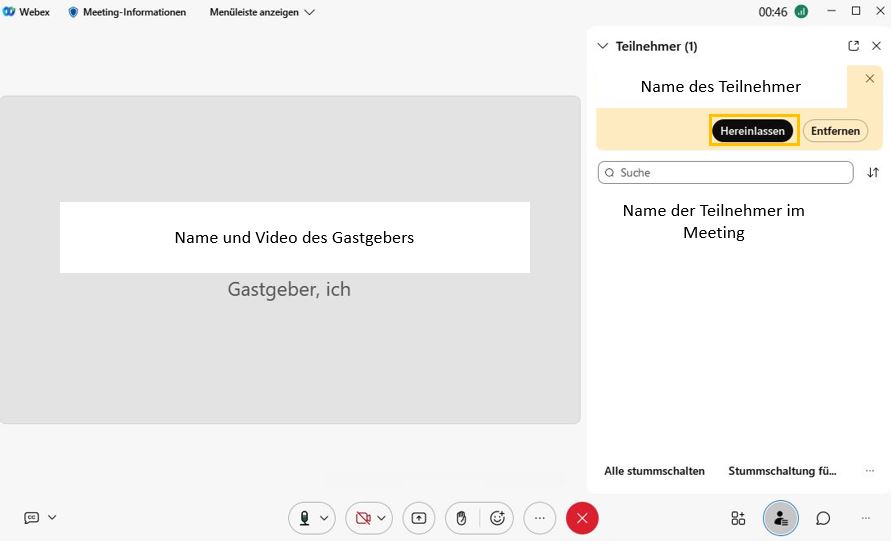Click the Hereinlassen button
The width and height of the screenshot is (891, 545).
(x=753, y=131)
